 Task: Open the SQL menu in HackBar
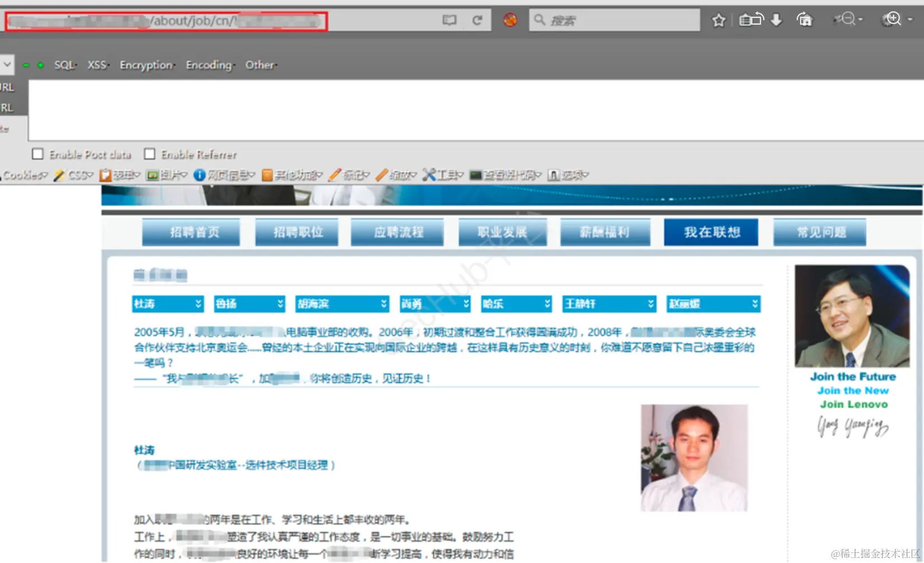[65, 65]
